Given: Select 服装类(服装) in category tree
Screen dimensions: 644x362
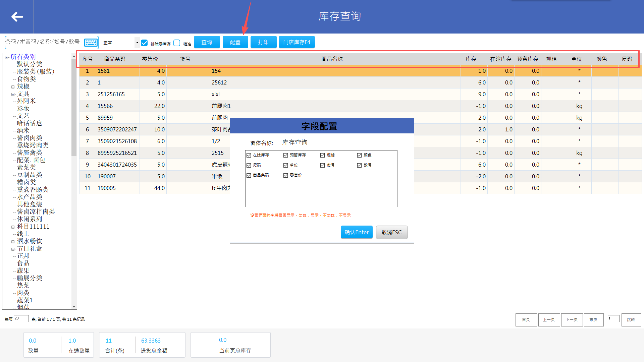Looking at the screenshot, I should point(36,71).
